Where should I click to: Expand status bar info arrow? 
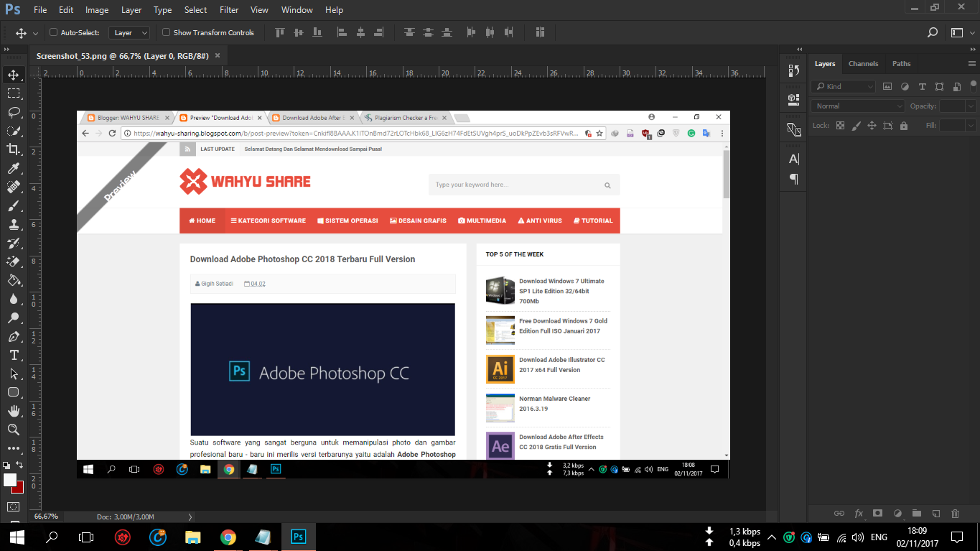(x=190, y=517)
